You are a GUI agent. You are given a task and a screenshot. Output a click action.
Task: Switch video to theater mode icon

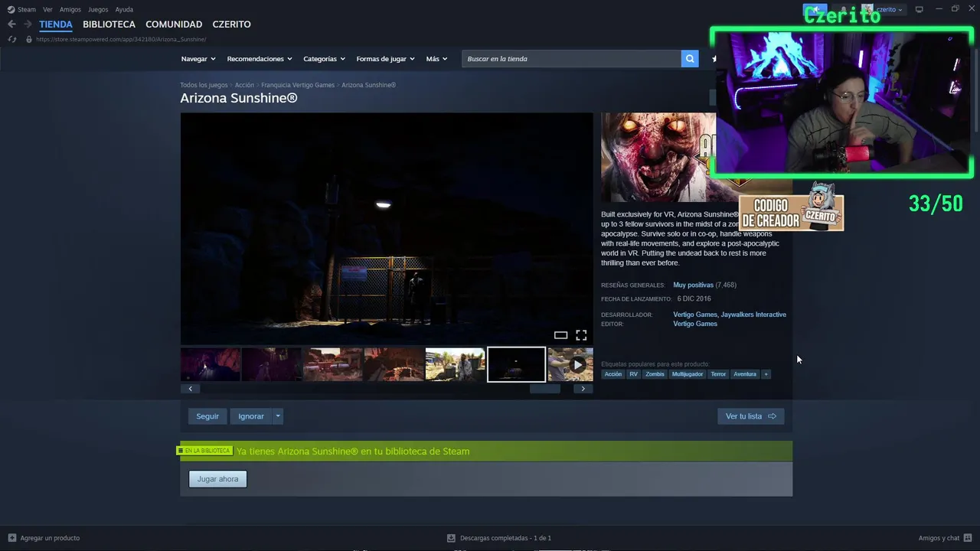coord(560,335)
